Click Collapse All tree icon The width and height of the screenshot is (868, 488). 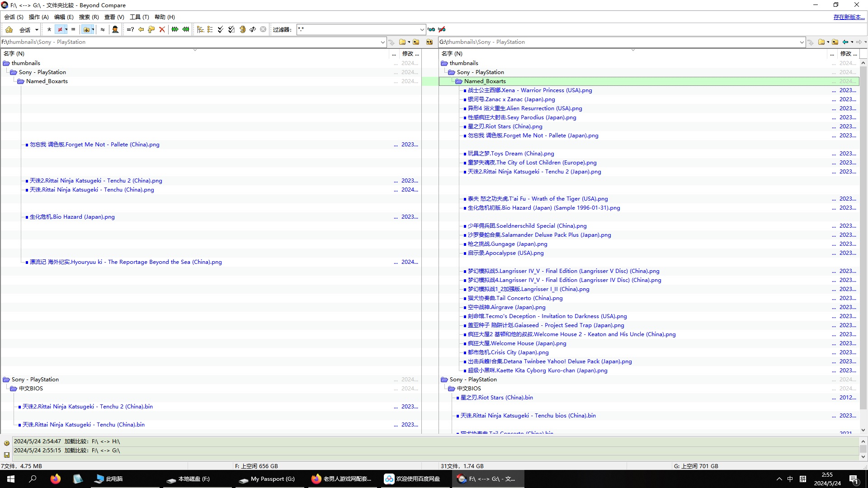point(210,29)
